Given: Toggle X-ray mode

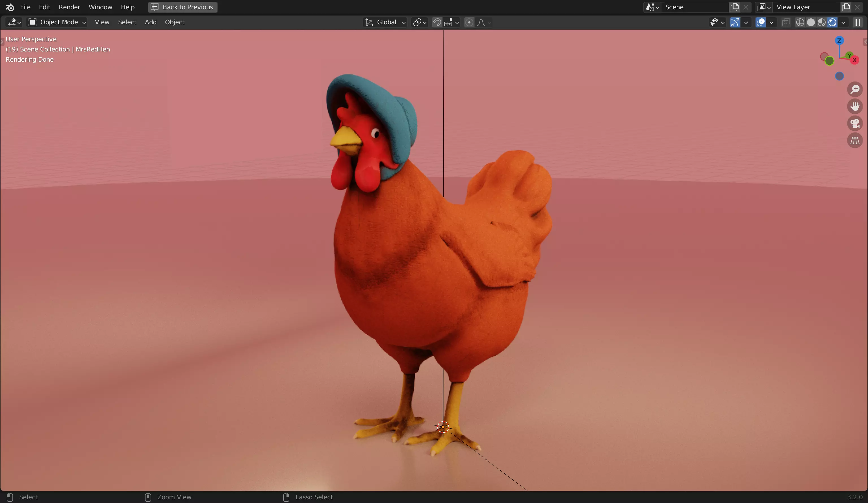Looking at the screenshot, I should pos(785,22).
